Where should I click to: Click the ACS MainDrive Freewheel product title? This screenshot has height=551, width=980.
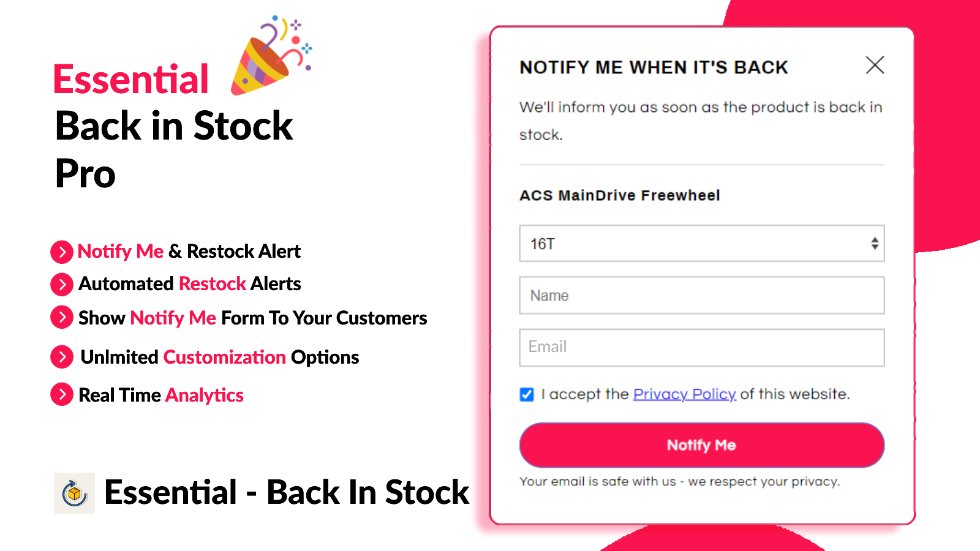tap(620, 195)
